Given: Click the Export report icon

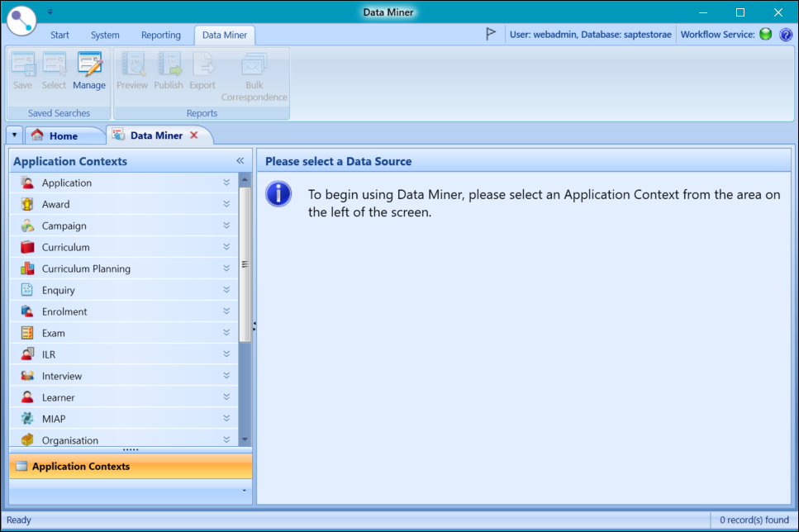Looking at the screenshot, I should point(202,70).
